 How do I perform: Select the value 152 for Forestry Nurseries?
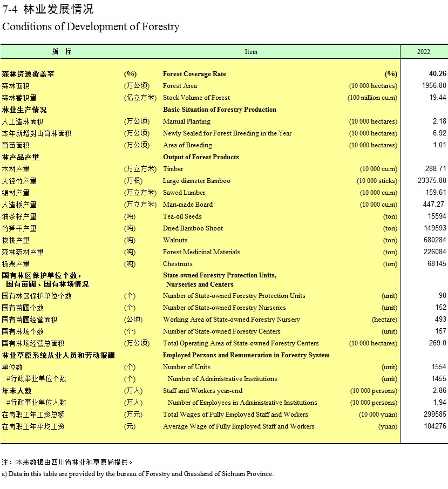[x=441, y=307]
